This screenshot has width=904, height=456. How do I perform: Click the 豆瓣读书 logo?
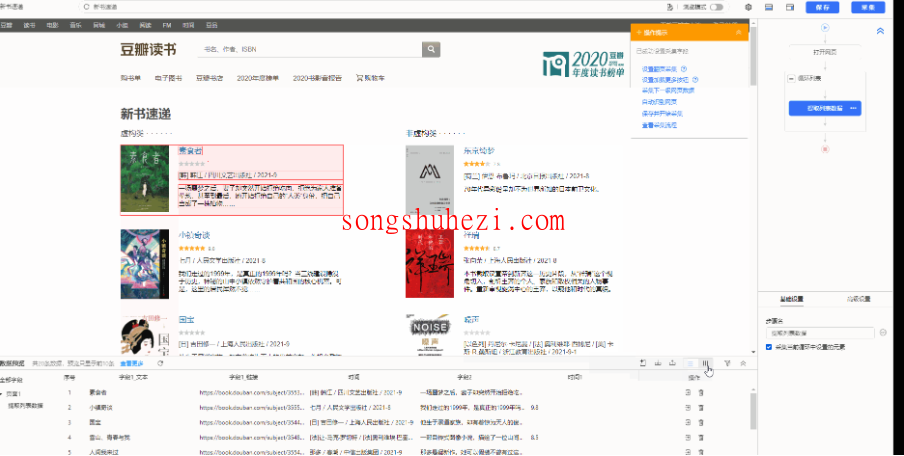click(x=148, y=49)
